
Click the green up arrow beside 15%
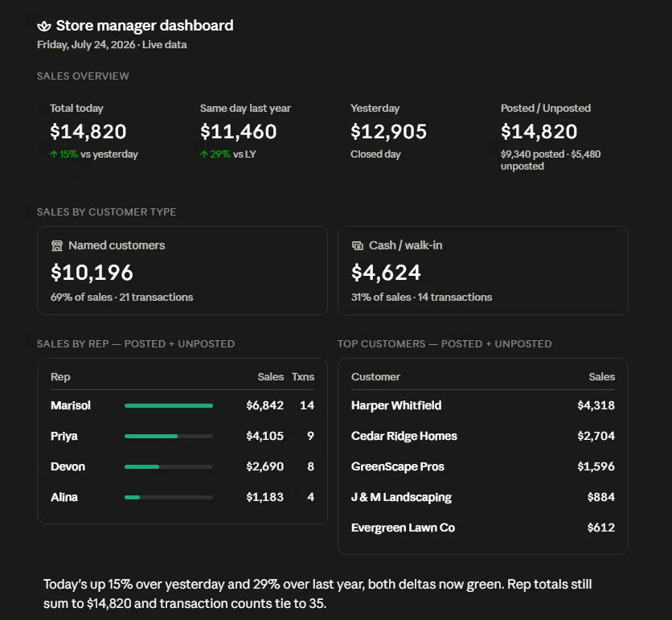click(54, 154)
